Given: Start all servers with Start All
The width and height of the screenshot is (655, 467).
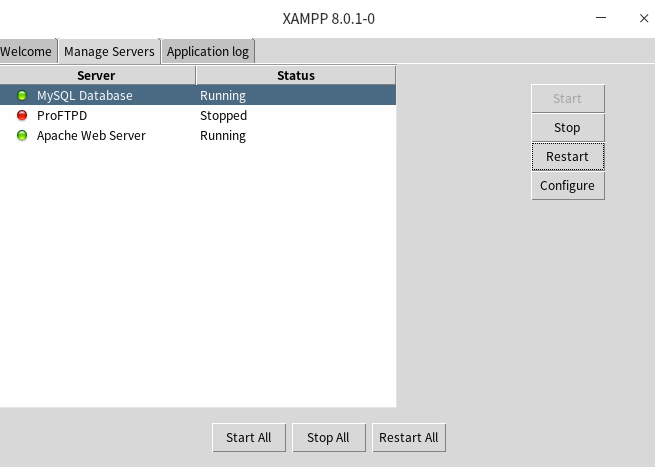Looking at the screenshot, I should 249,438.
